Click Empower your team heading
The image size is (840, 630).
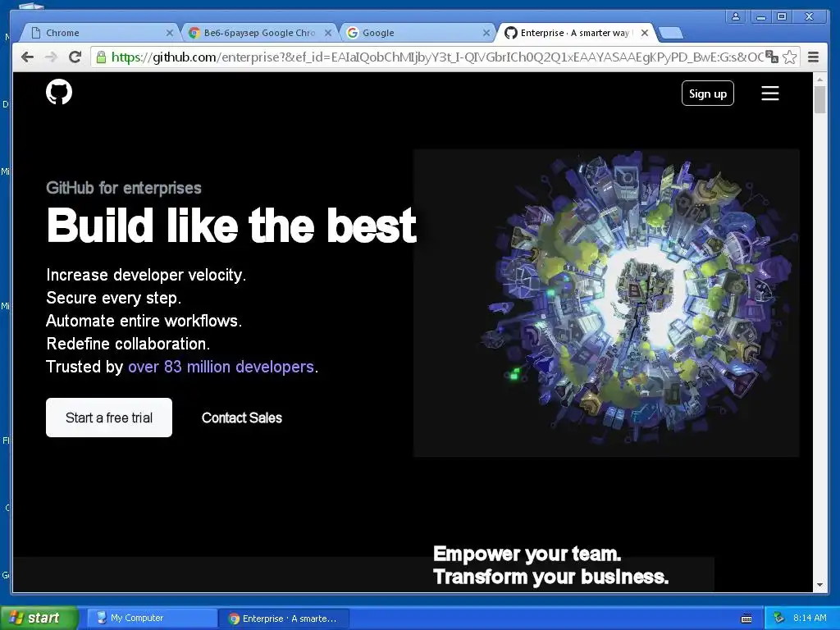pos(527,554)
